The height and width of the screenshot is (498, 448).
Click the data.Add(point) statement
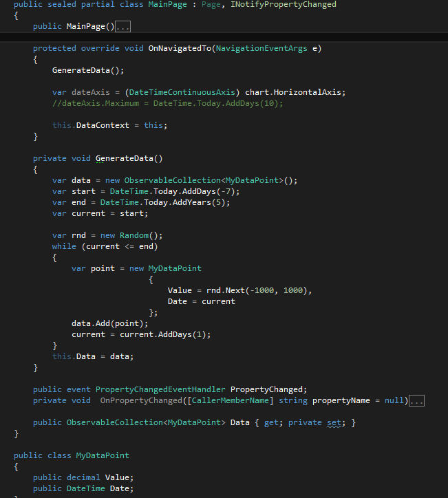coord(109,324)
